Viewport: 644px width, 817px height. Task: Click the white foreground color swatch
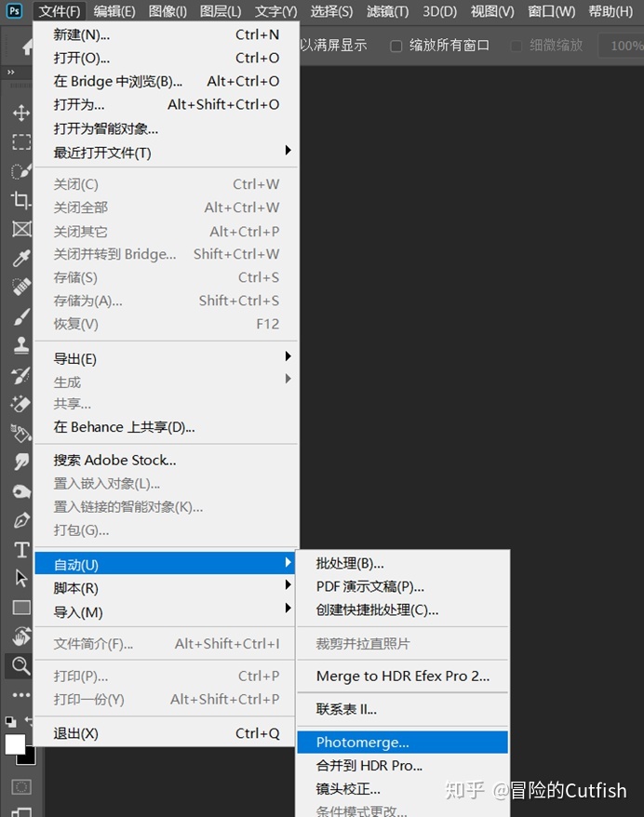pos(15,744)
